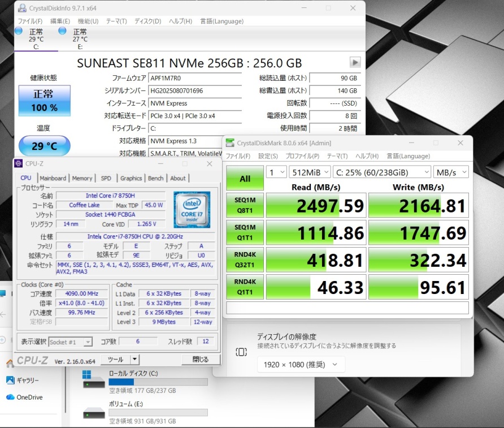Click the blue status orb for drive C:
The height and width of the screenshot is (428, 504).
(19, 31)
